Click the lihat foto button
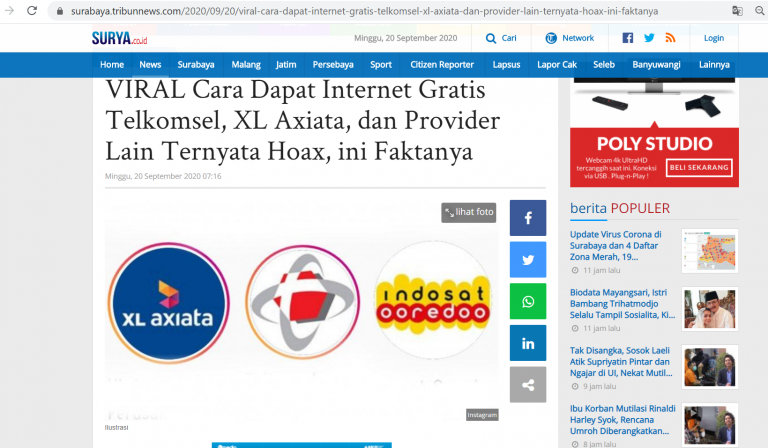 pyautogui.click(x=469, y=212)
